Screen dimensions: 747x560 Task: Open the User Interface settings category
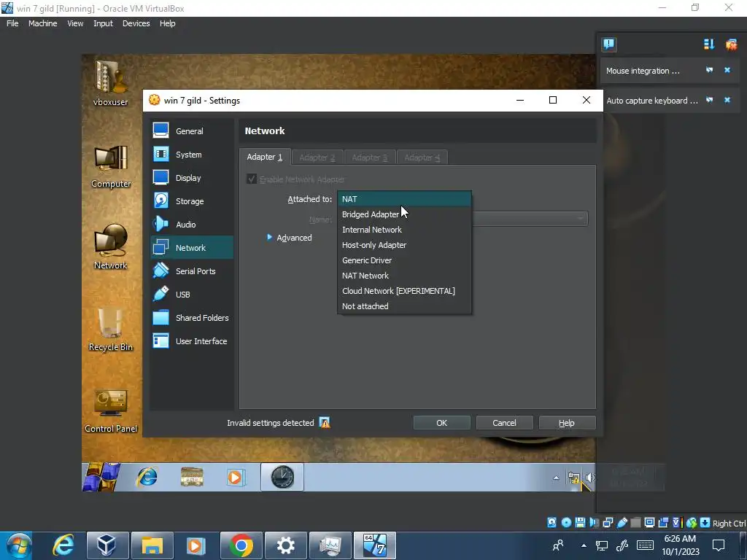pyautogui.click(x=192, y=341)
